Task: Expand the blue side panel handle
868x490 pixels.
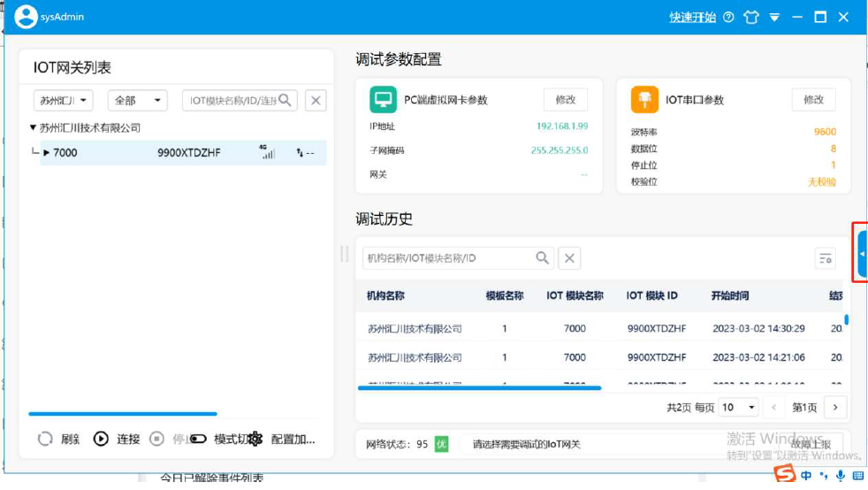Action: click(862, 254)
